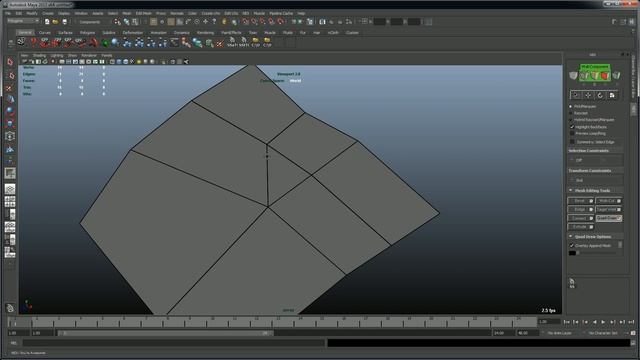Switch to the Rendering shelf tab
Screen dimensions: 640x360
pyautogui.click(x=205, y=33)
